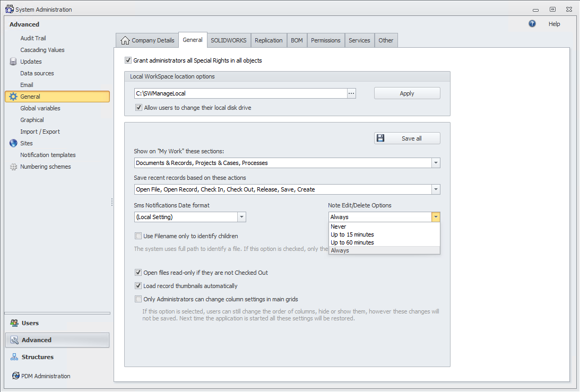
Task: Click the Sites globe icon
Action: (x=14, y=143)
